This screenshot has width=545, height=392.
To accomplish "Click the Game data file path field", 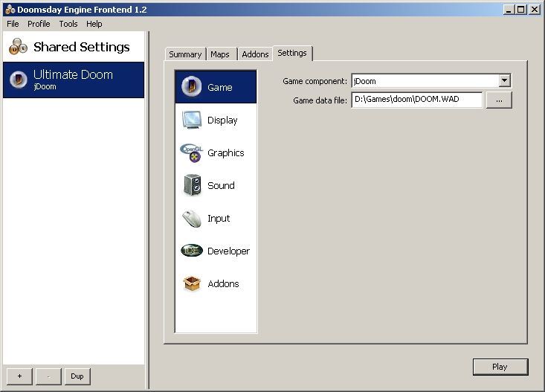I will click(x=416, y=100).
